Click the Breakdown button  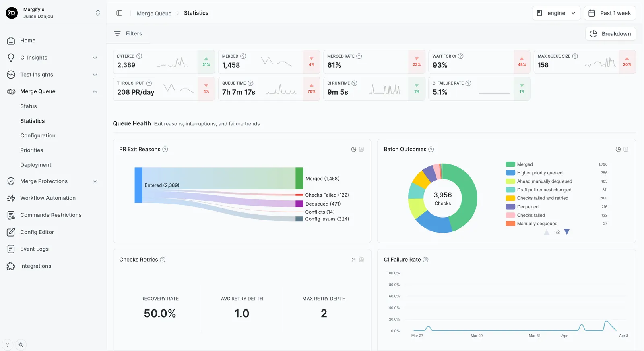click(610, 34)
